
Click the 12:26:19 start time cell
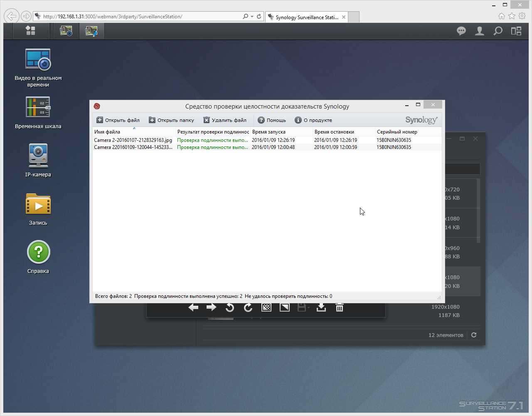coord(273,140)
